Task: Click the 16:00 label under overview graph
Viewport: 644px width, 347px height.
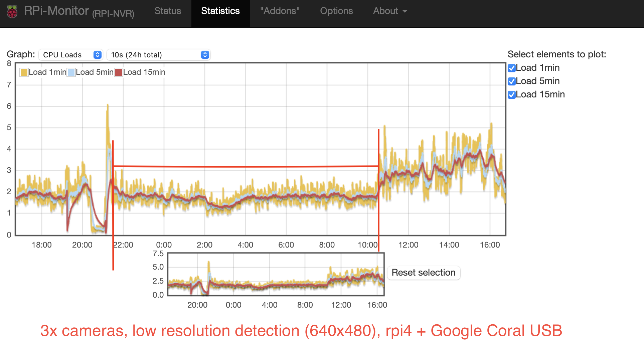Action: [377, 305]
